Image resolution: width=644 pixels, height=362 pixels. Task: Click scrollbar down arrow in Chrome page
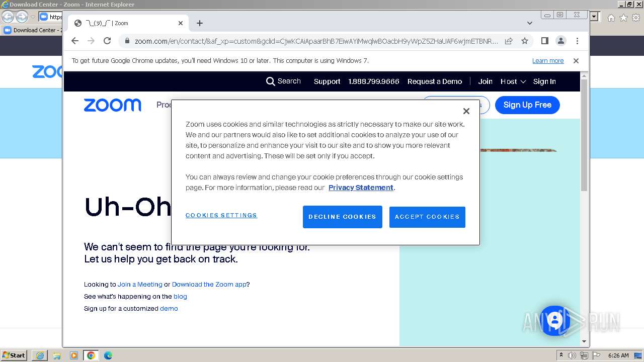[x=584, y=341]
